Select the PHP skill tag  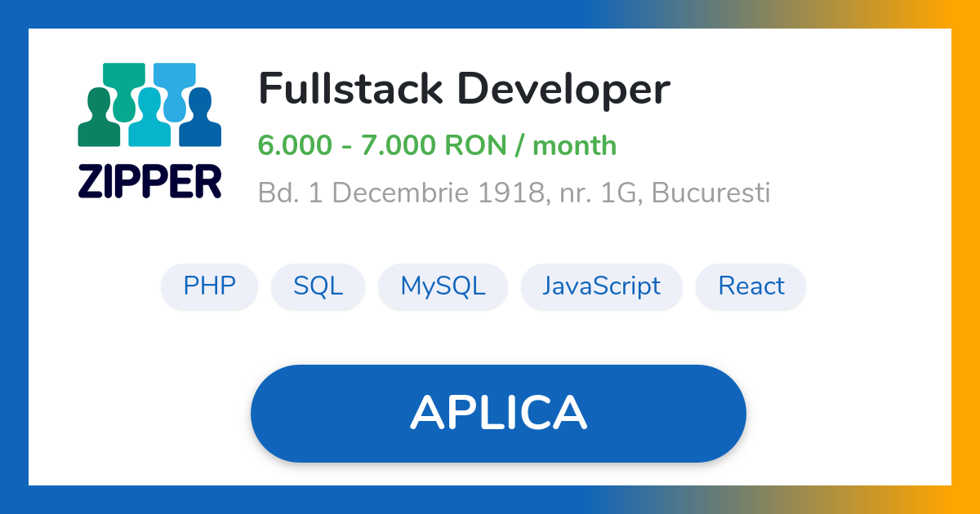(x=209, y=286)
